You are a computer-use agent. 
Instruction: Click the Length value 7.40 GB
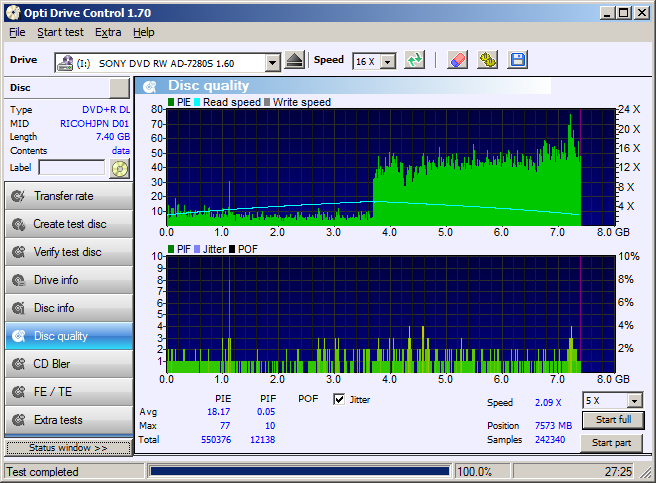click(x=113, y=137)
